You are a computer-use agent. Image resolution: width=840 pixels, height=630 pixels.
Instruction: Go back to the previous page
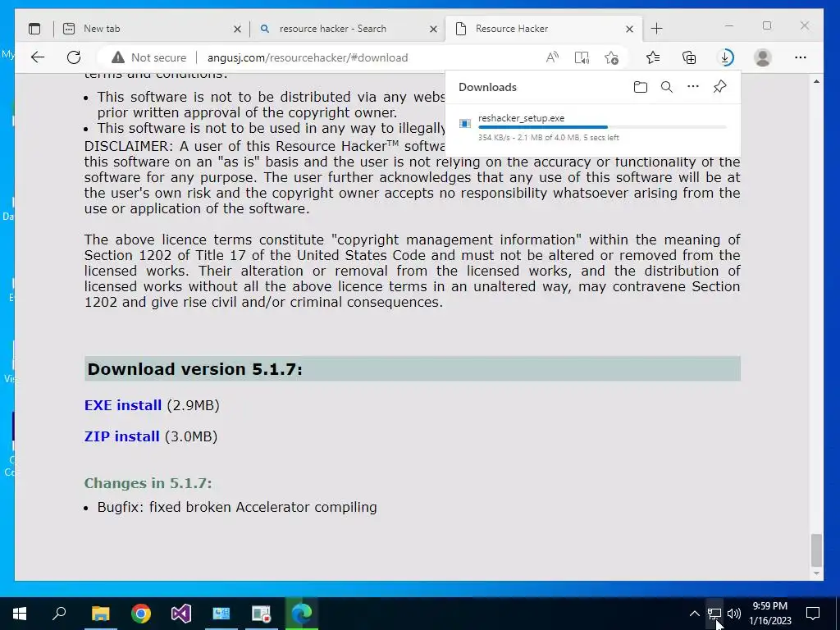(38, 57)
